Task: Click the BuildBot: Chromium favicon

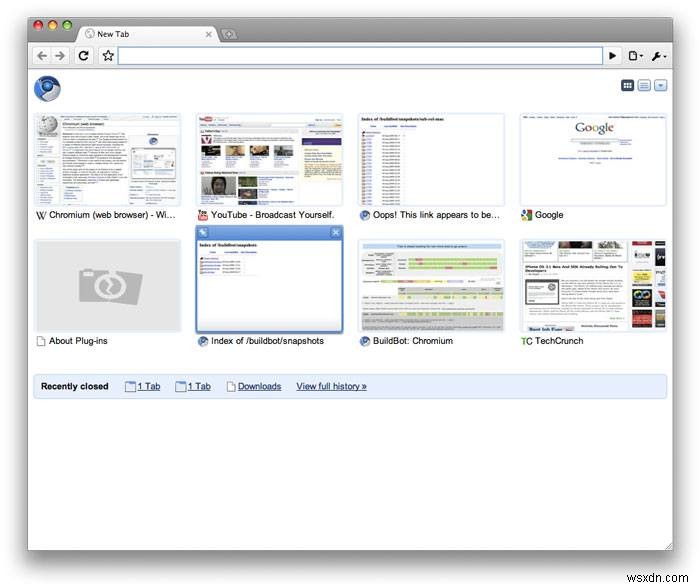Action: (x=365, y=341)
